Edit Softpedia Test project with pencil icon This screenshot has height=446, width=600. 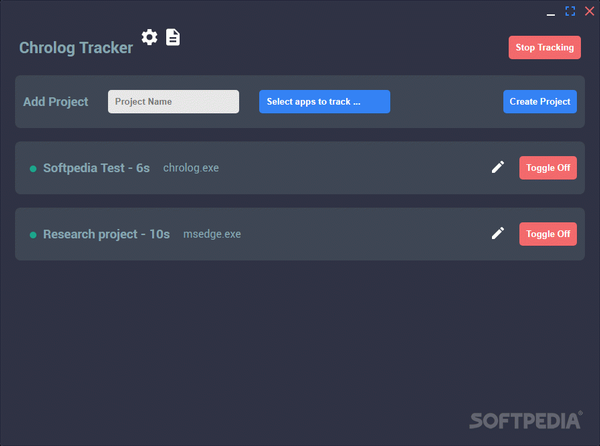point(497,167)
